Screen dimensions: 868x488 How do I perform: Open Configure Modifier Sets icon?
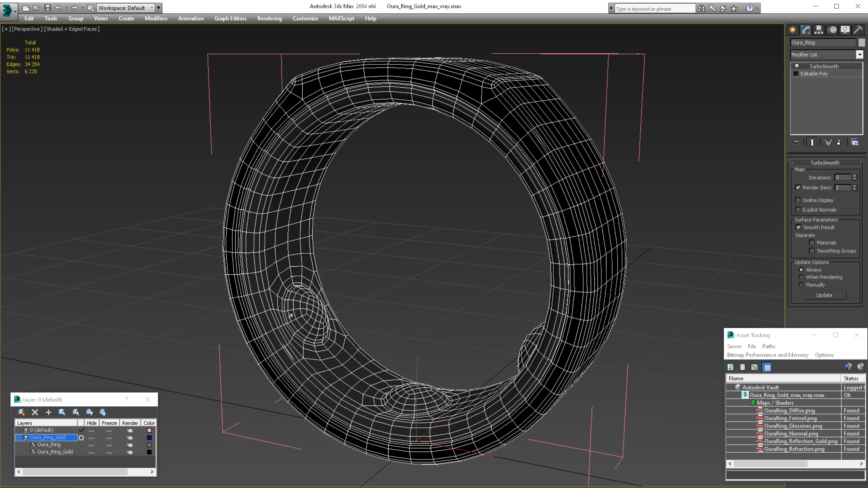click(x=855, y=142)
